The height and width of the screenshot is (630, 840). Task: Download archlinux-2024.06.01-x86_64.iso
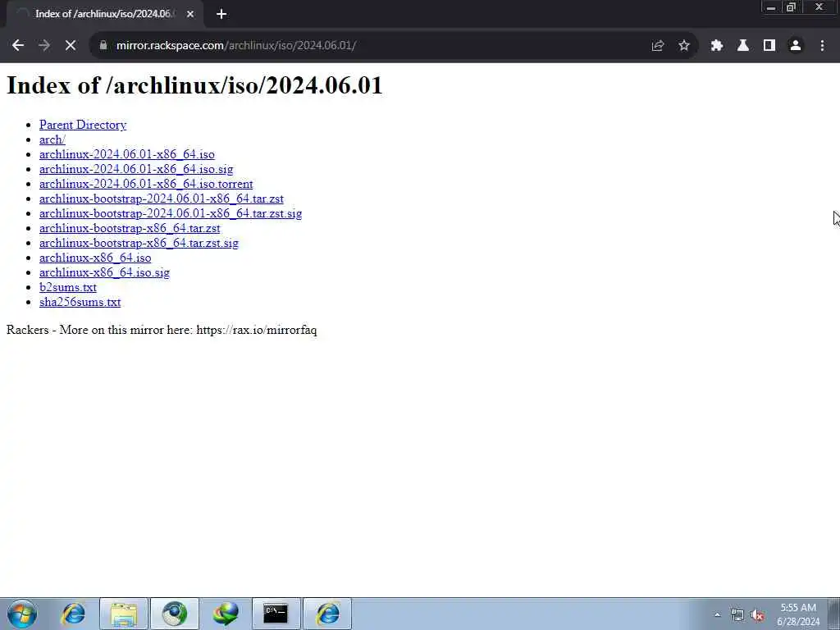click(x=127, y=154)
